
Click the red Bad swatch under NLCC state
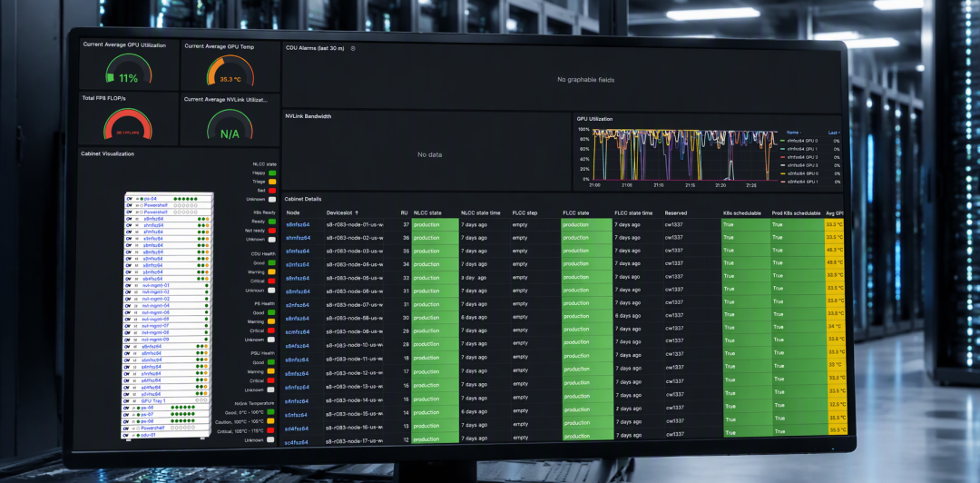pyautogui.click(x=271, y=190)
